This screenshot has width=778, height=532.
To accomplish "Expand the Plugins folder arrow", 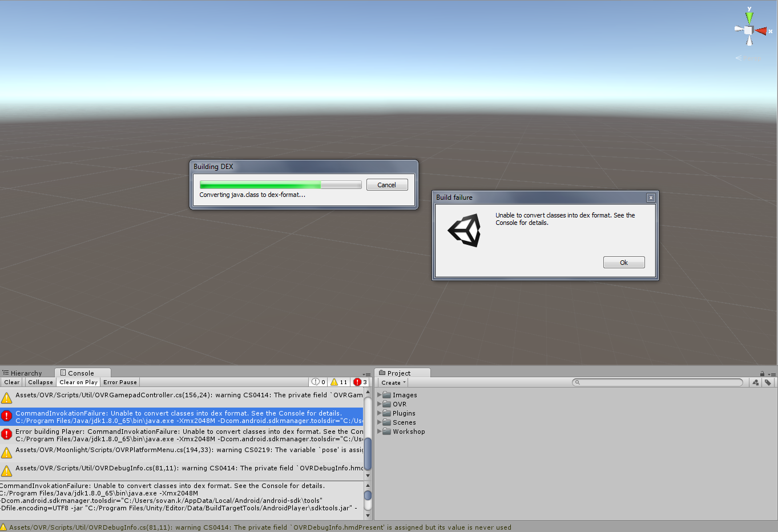I will 380,413.
